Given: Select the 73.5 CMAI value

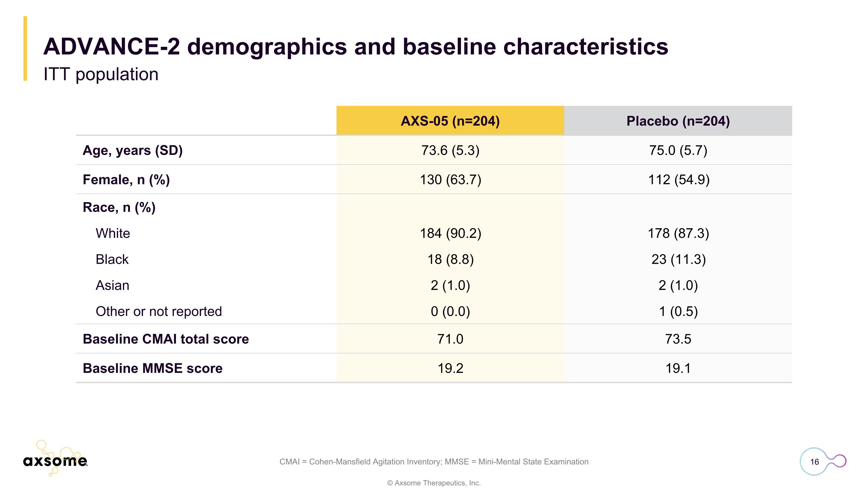Looking at the screenshot, I should [x=678, y=339].
